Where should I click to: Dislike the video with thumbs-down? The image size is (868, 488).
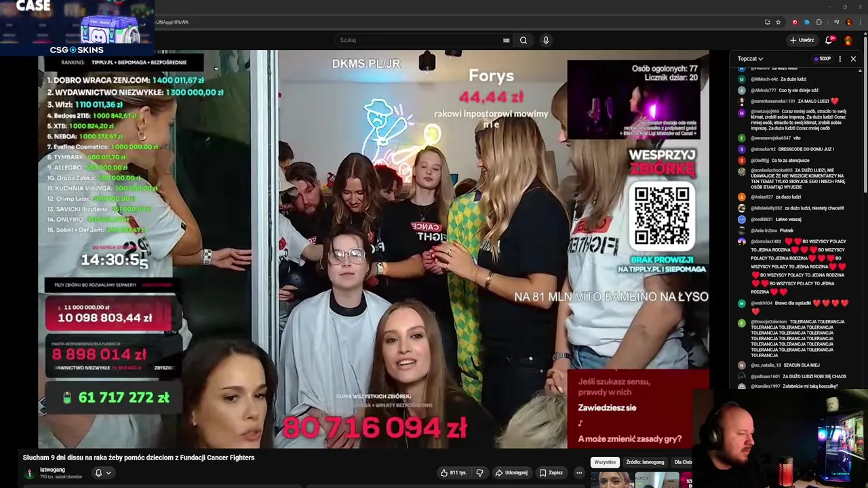[x=479, y=472]
